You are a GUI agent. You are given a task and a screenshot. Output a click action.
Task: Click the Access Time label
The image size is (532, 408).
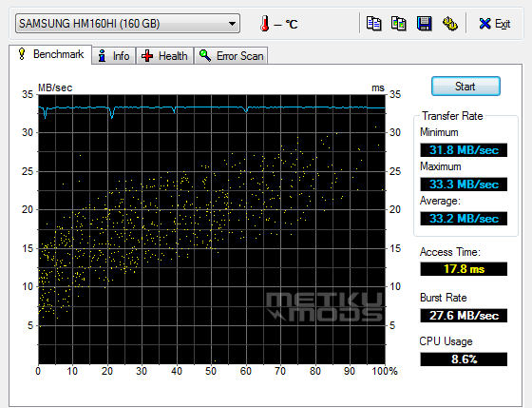pos(450,252)
